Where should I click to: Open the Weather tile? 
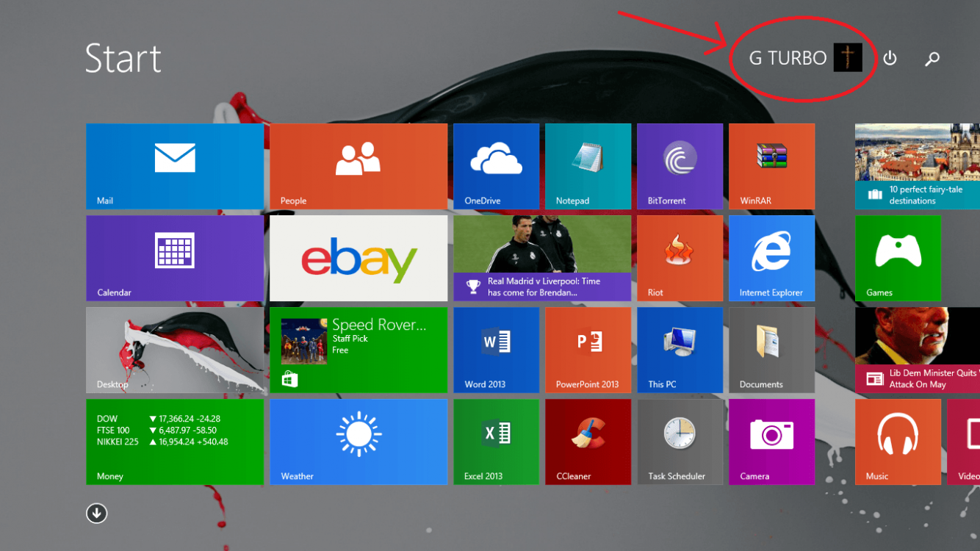pos(359,442)
